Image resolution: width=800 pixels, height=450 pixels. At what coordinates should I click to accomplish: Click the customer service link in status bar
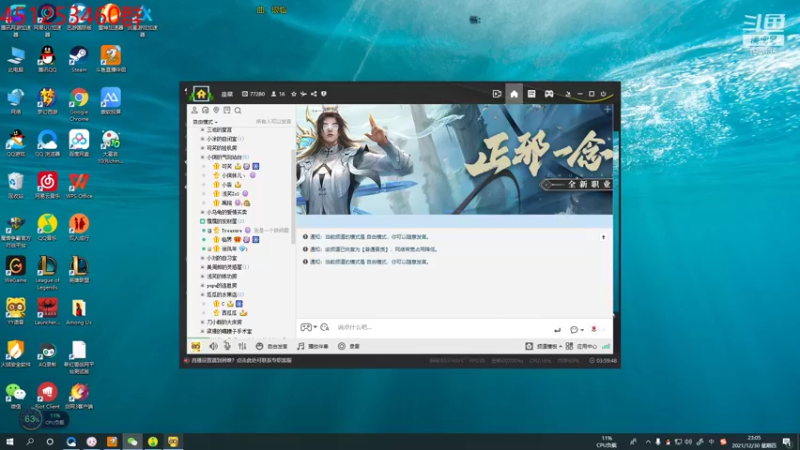point(242,360)
